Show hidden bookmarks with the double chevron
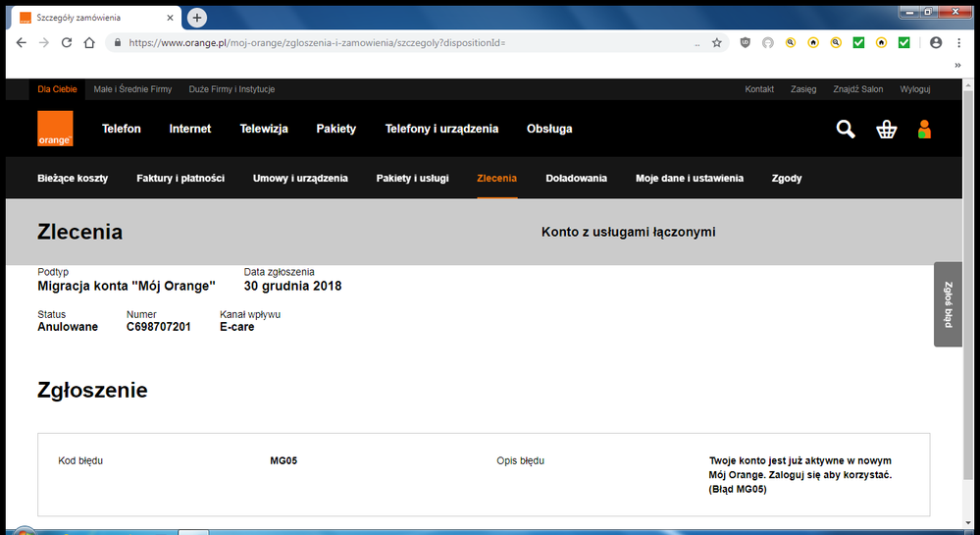Screen dimensions: 980x535 [x=957, y=65]
